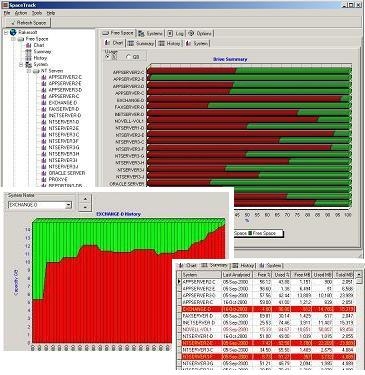Select the percent usage radio button
Screen dimensions: 365x375
coord(108,57)
